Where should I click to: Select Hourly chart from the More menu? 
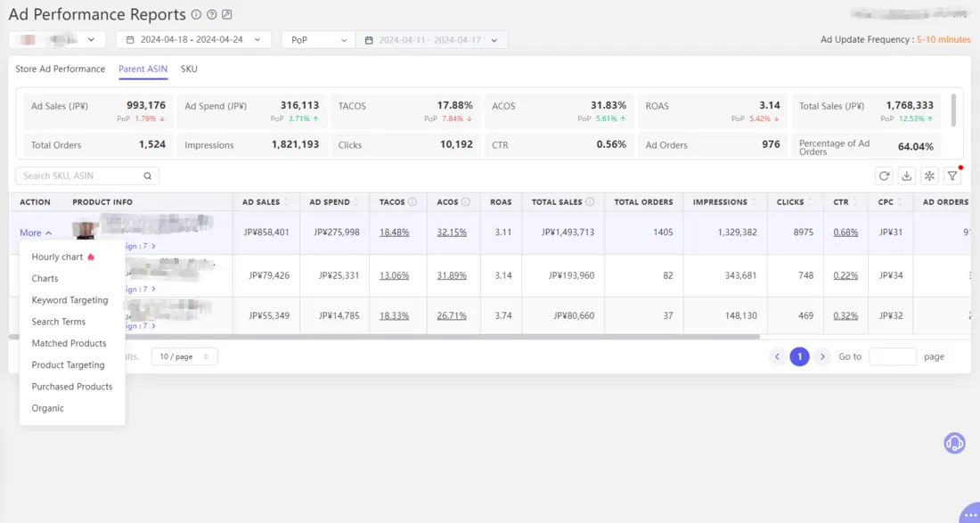[x=57, y=257]
